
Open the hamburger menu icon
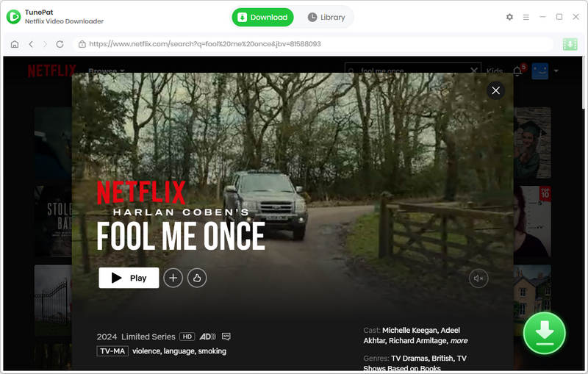pos(526,17)
